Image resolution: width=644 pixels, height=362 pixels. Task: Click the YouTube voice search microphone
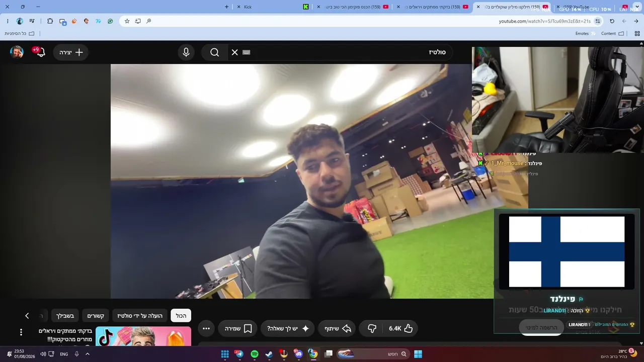[186, 52]
